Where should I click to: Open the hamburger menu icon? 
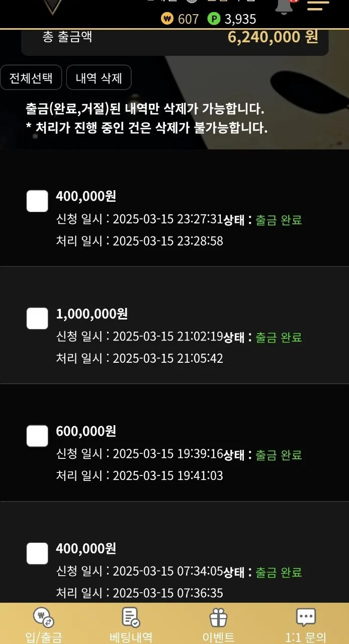pos(318,6)
